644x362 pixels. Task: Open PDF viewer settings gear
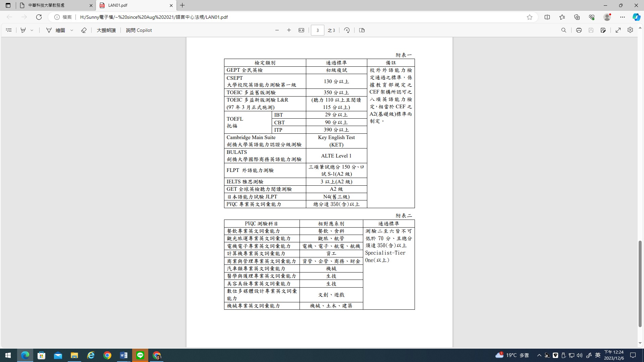pyautogui.click(x=630, y=30)
